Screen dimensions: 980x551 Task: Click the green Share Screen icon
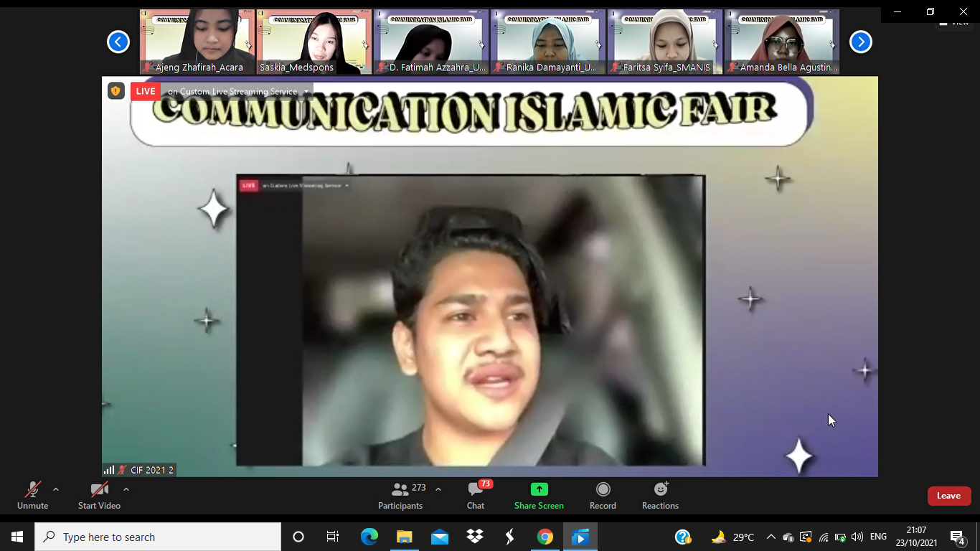(539, 489)
